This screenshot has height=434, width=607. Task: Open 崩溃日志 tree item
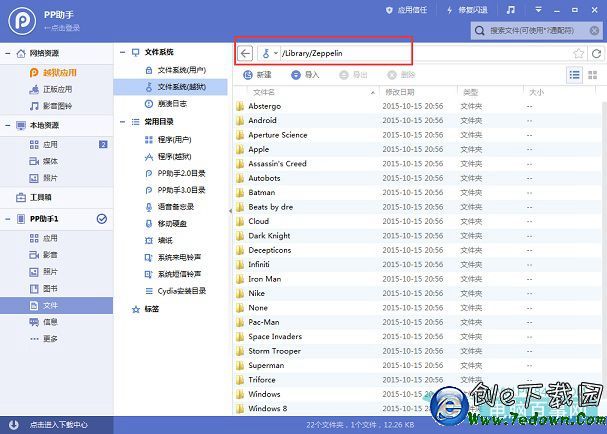click(166, 104)
